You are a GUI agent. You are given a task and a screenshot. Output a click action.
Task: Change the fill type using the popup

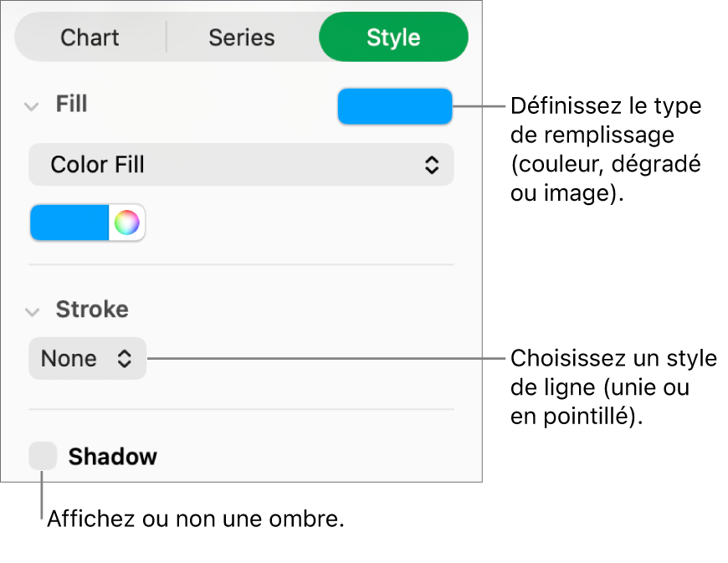241,164
